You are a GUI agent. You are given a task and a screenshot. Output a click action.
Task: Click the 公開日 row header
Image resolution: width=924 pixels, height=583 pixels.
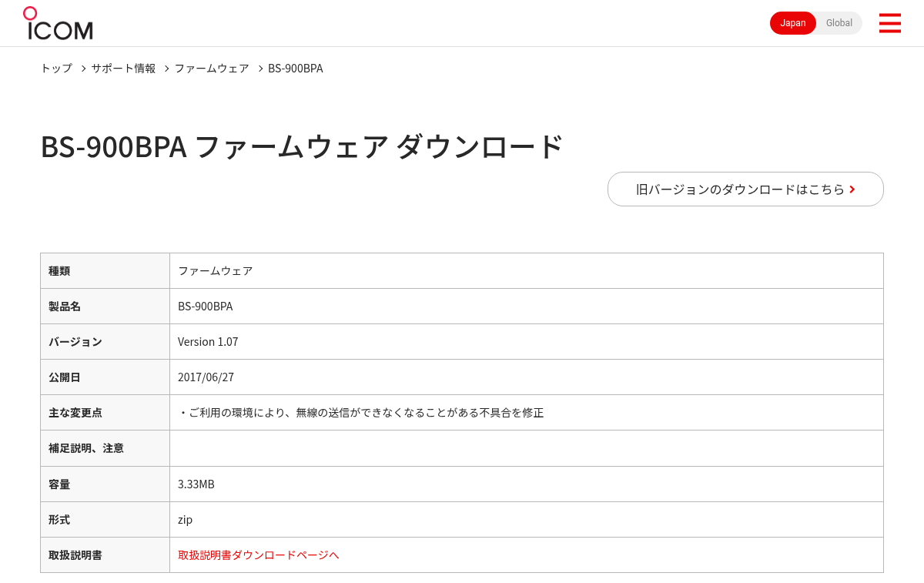click(x=105, y=377)
